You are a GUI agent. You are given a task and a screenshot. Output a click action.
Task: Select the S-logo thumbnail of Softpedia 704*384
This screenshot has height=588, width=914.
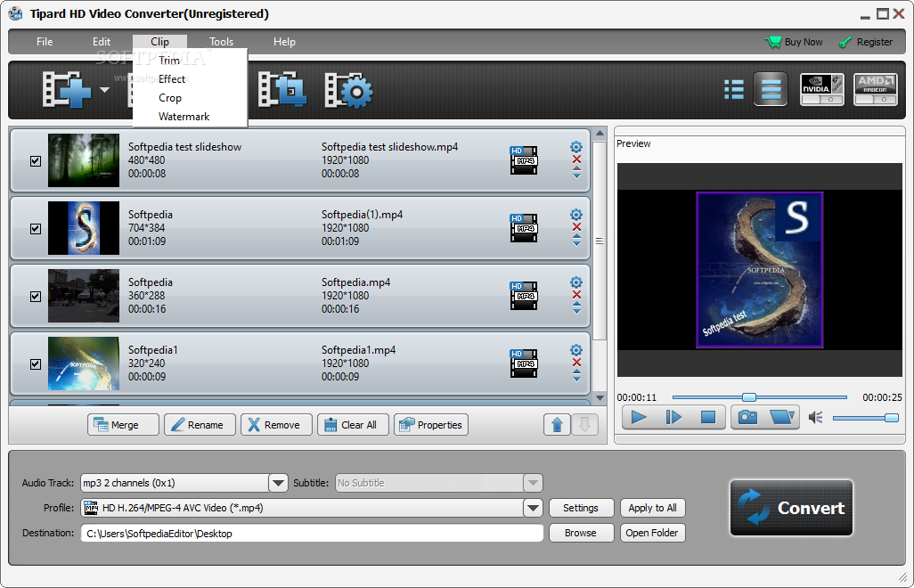[84, 228]
